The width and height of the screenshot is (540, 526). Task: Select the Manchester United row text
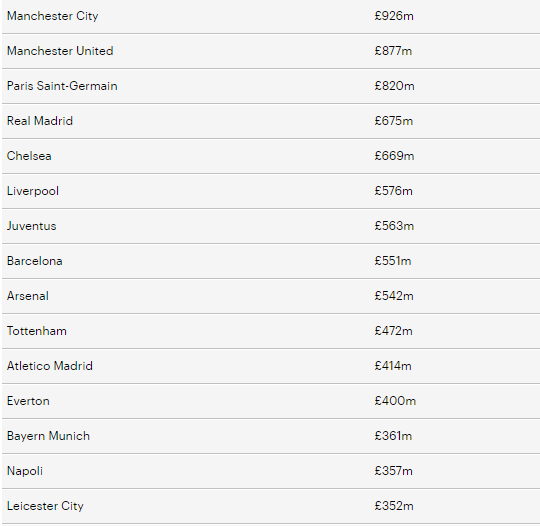tap(60, 51)
